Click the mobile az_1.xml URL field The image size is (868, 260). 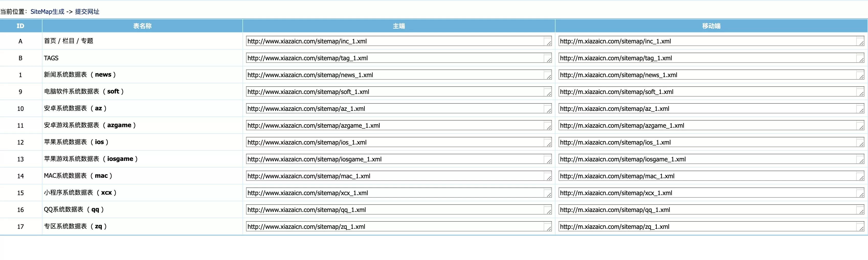tap(711, 108)
